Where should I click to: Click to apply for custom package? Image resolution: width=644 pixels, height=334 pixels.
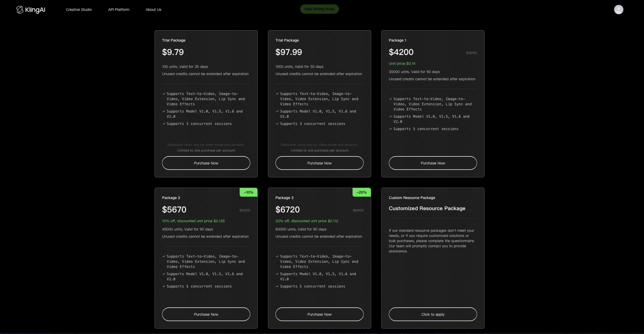click(x=433, y=314)
